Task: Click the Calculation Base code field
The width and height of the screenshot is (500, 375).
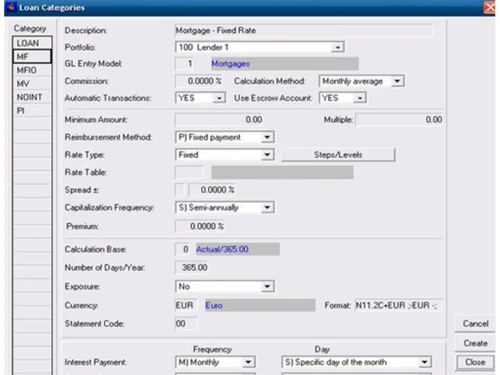Action: pos(183,249)
